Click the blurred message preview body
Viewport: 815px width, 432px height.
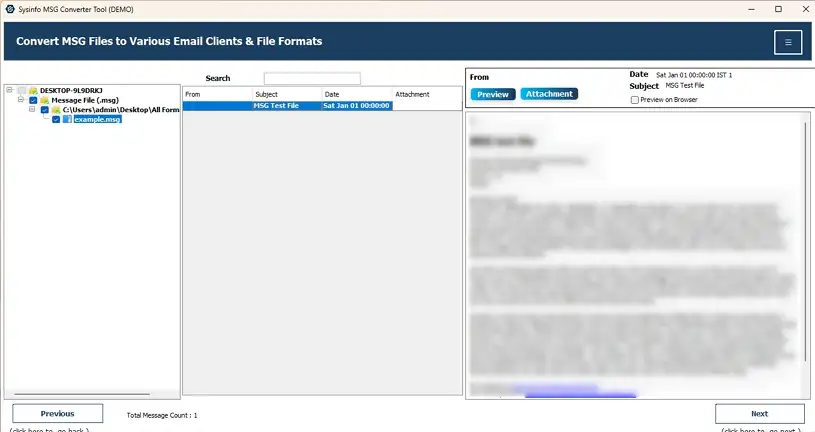(634, 256)
